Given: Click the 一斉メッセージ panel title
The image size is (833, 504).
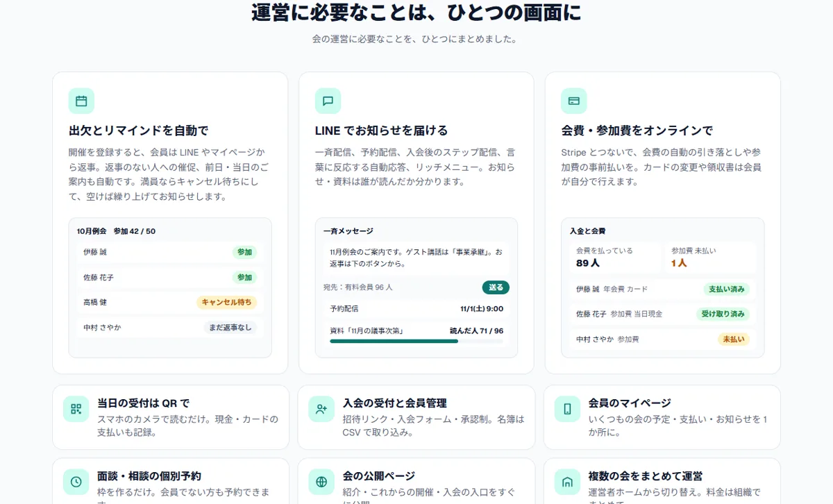Looking at the screenshot, I should click(348, 231).
